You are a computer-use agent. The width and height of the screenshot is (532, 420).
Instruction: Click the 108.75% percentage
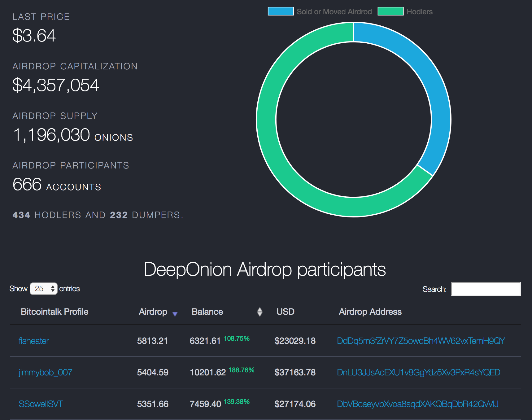237,339
